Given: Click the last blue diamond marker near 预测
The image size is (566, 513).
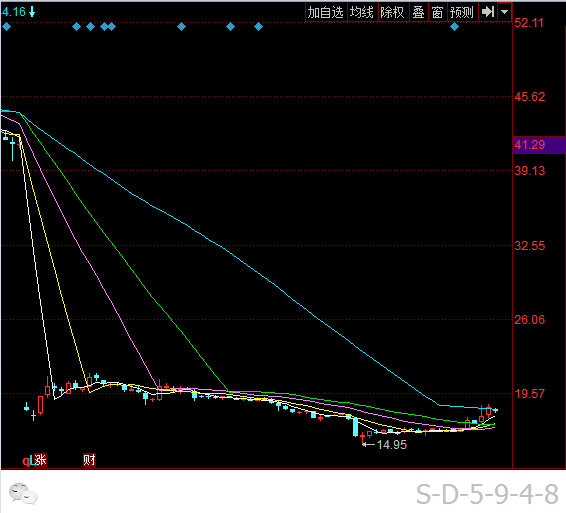Looking at the screenshot, I should (454, 26).
